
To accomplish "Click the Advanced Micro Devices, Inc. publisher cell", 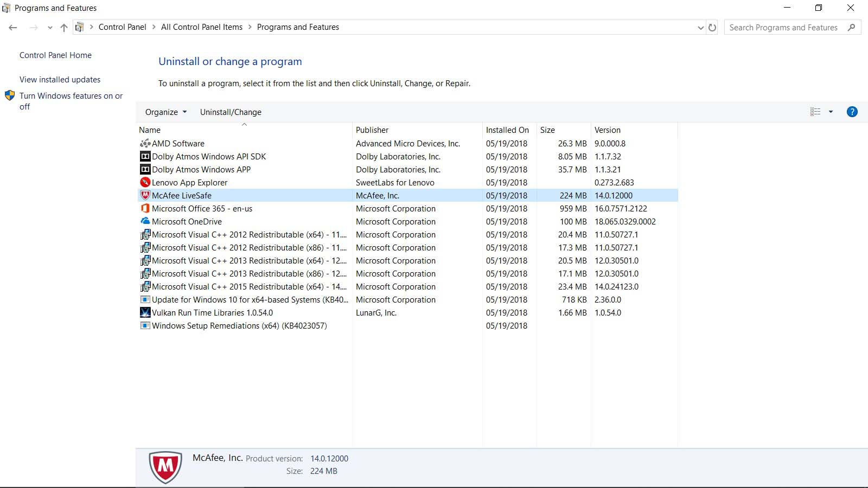I will (408, 144).
